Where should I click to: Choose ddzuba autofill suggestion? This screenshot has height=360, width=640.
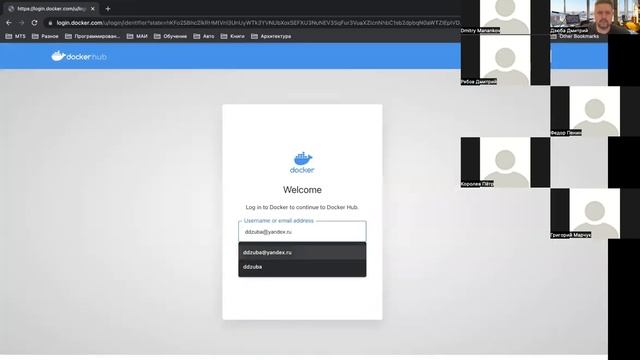point(302,267)
